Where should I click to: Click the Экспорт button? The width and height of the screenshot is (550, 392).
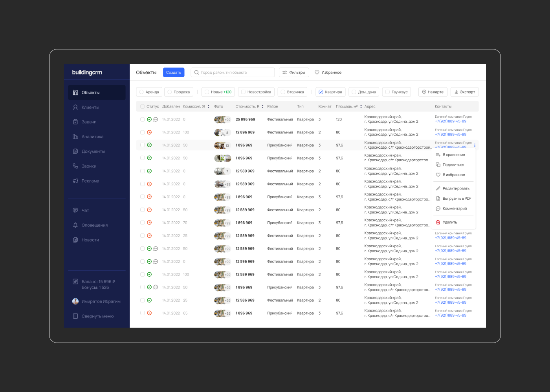point(464,92)
